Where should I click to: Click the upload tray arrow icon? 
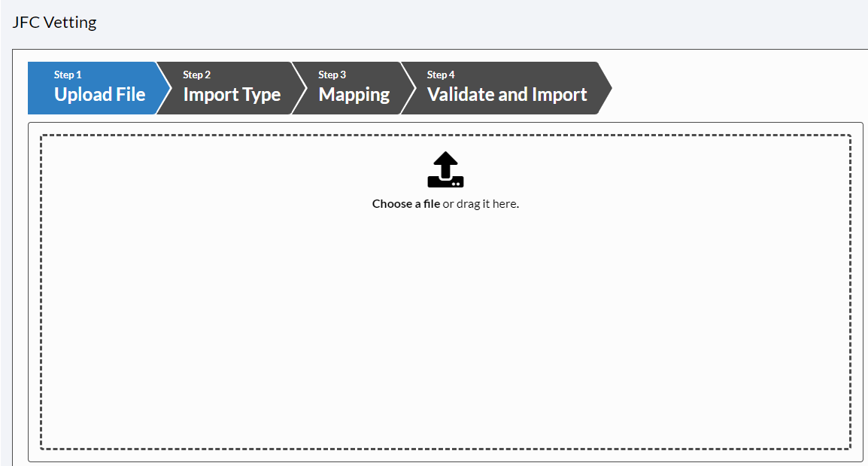pos(445,169)
